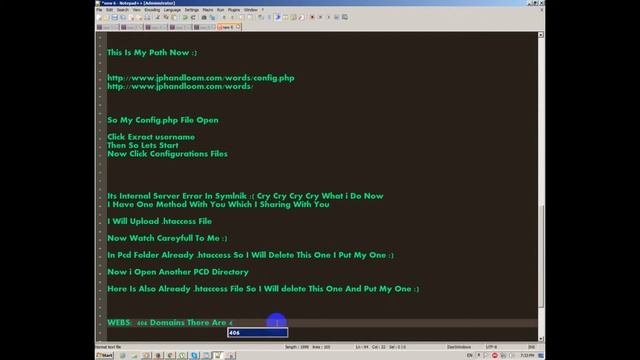Click the Open file toolbar icon
Image resolution: width=640 pixels, height=360 pixels.
106,17
